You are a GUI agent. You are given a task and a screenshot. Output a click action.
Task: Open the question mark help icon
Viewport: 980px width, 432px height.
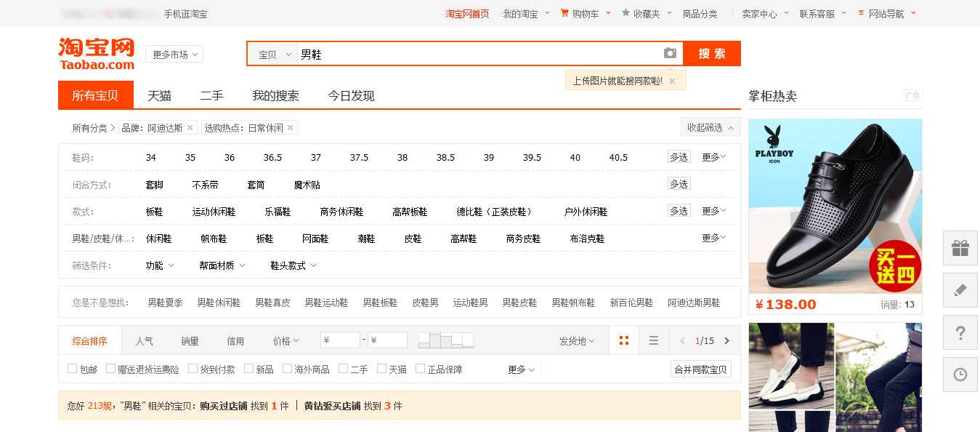[960, 332]
